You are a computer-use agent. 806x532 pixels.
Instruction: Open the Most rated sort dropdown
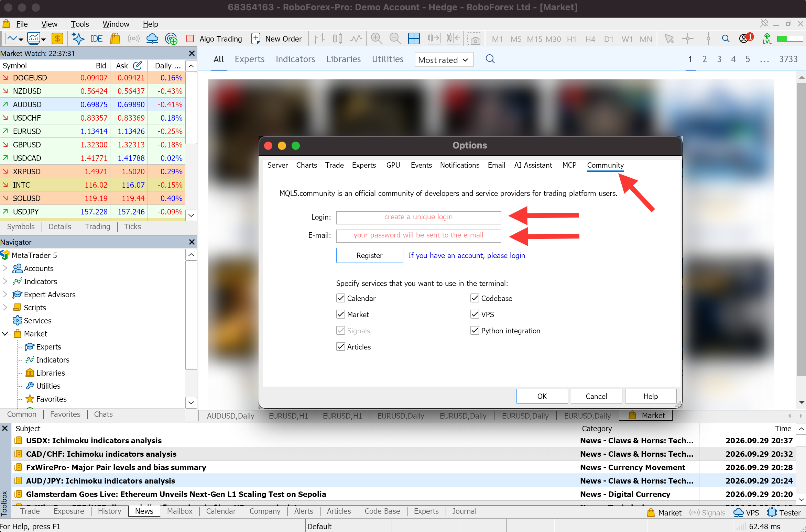[x=444, y=60]
